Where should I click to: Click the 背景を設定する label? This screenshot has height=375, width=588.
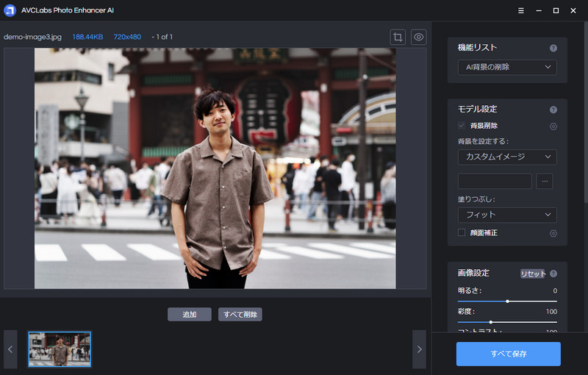click(x=484, y=141)
